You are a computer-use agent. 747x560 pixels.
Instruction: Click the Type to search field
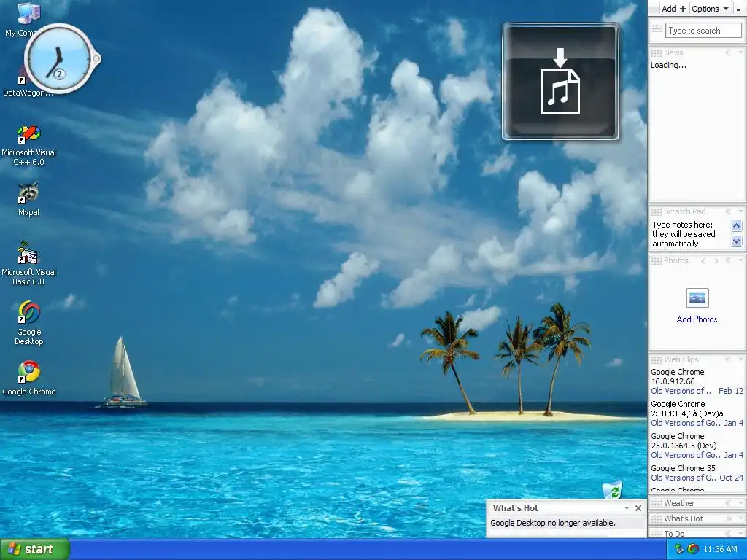tap(703, 31)
